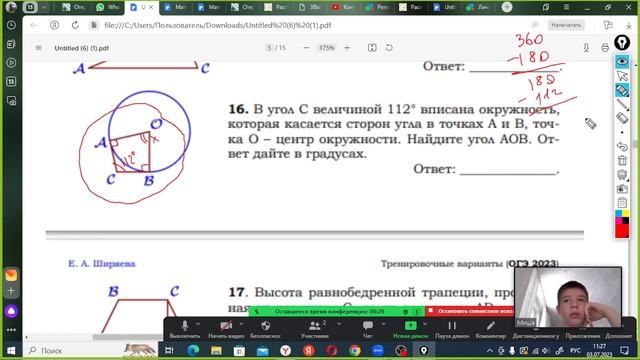Screen dimensions: 640x360
Task: Select the eraser tool in annotation toolbar
Action: (x=622, y=118)
